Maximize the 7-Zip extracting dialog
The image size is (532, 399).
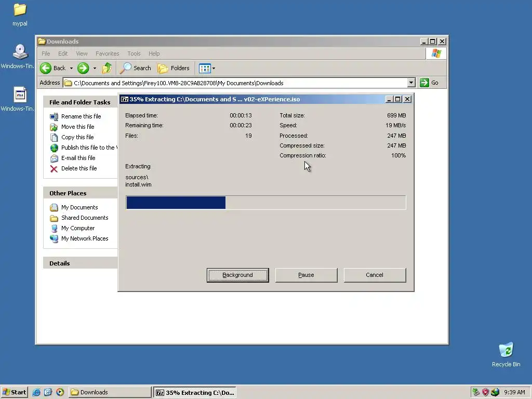[x=398, y=99]
